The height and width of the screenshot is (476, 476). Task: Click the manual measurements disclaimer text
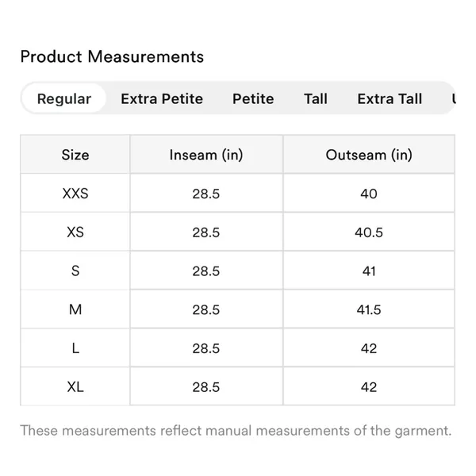click(236, 431)
